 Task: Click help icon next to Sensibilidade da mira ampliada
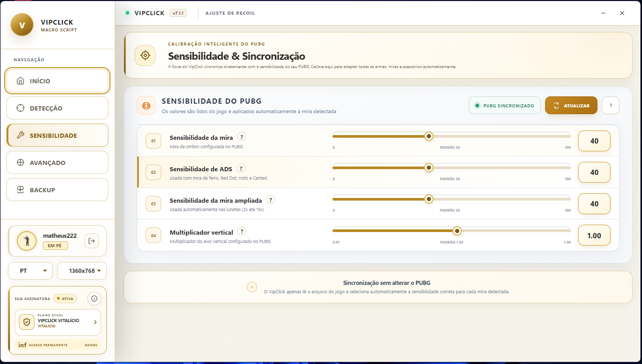(x=271, y=200)
